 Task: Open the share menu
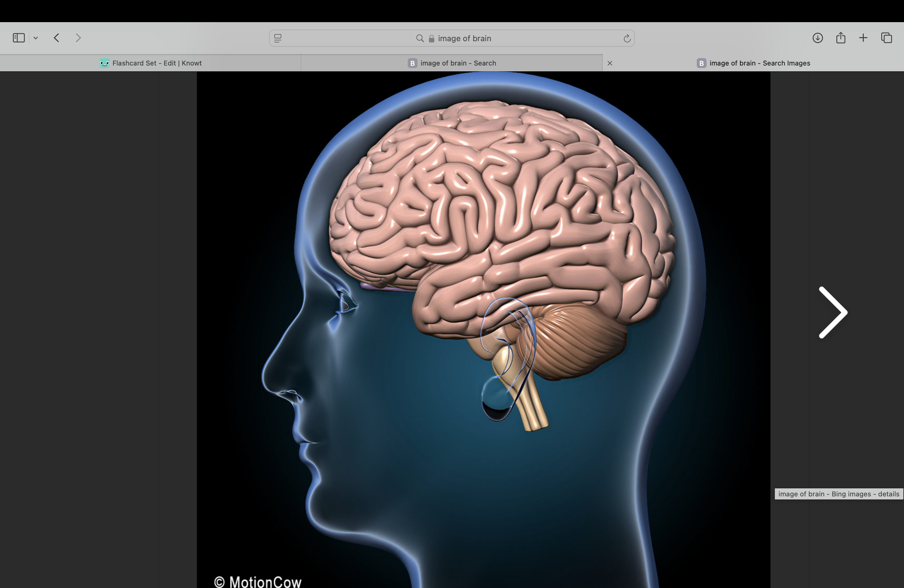pos(841,38)
